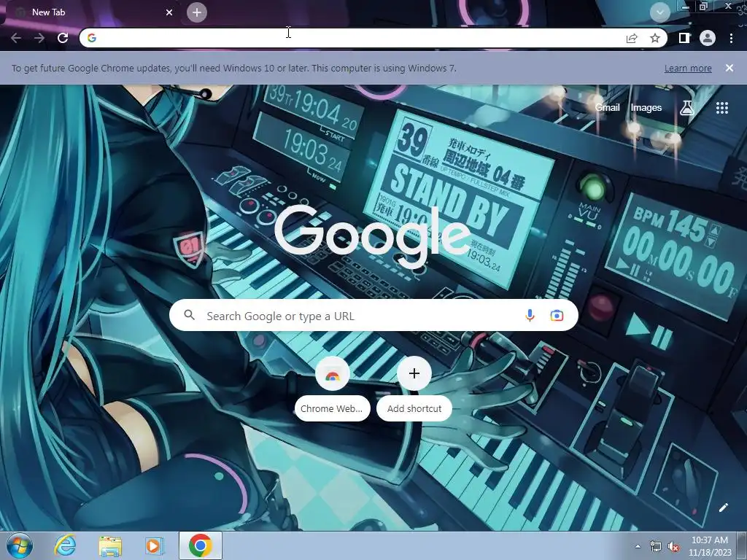Open Windows Explorer from the taskbar
Screen dimensions: 747x560
click(110, 545)
